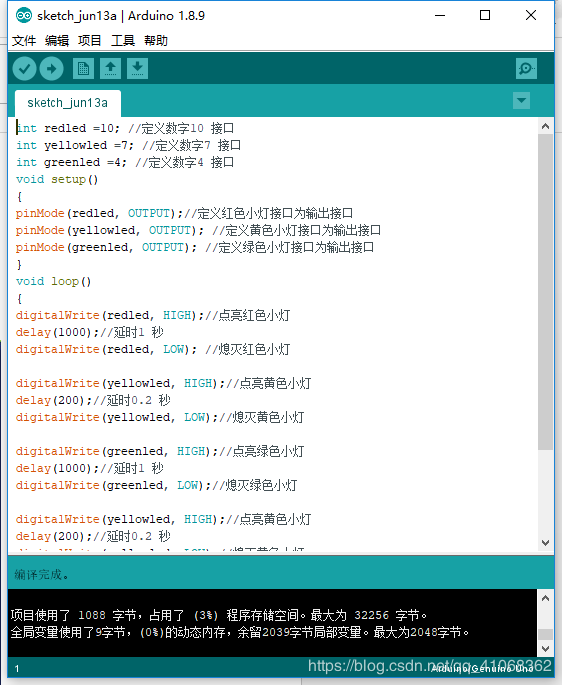Click the console scrollbar up arrow
562x685 pixels.
(x=545, y=598)
